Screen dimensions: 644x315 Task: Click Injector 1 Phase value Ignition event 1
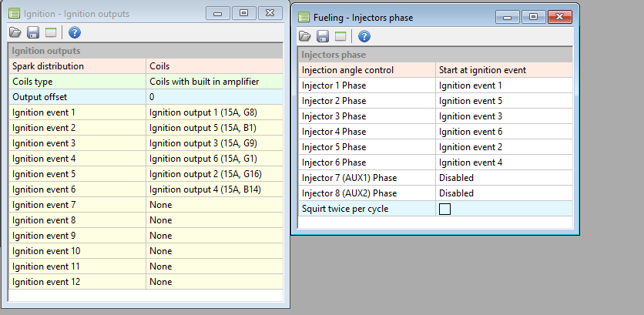click(504, 85)
